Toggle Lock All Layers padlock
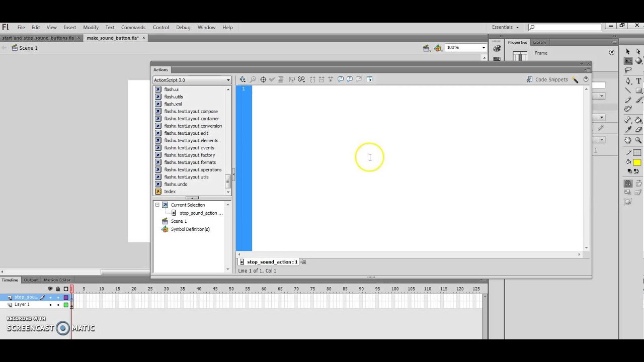The width and height of the screenshot is (644, 362). click(x=57, y=289)
